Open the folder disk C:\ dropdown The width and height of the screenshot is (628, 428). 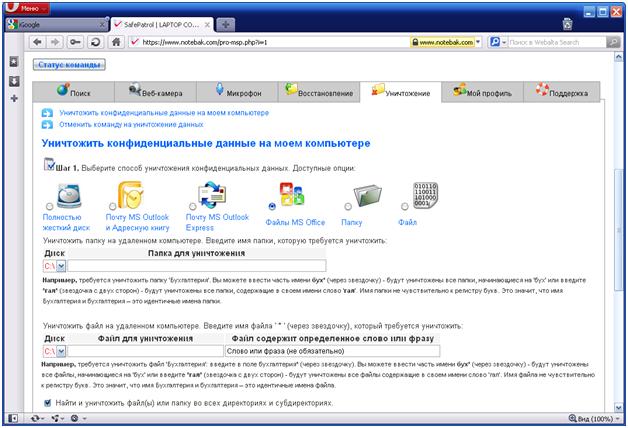61,266
